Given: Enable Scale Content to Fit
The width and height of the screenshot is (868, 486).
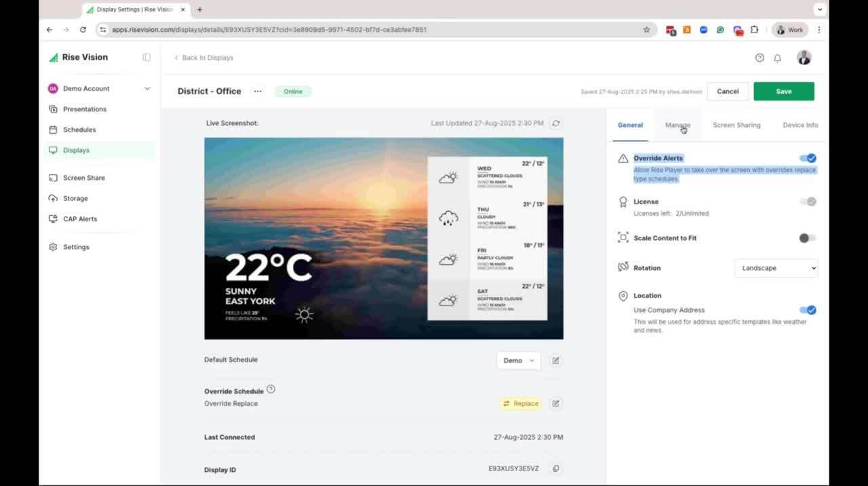Looking at the screenshot, I should pos(807,238).
